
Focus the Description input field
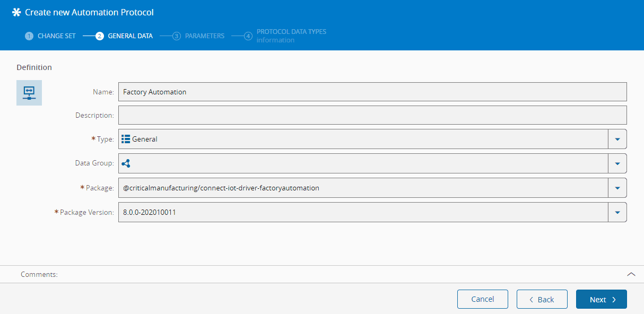[x=372, y=115]
